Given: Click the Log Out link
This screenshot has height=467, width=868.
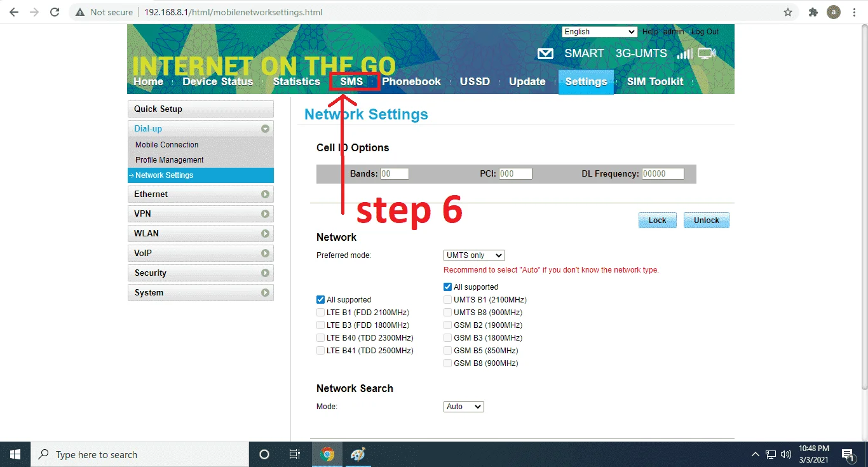Looking at the screenshot, I should 705,32.
